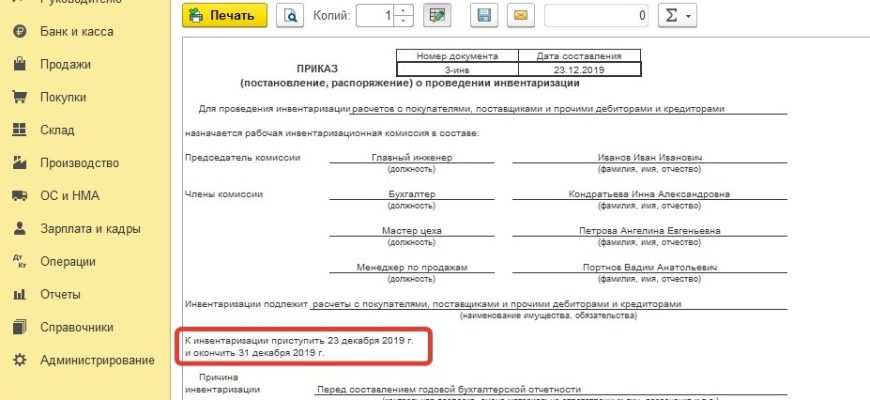Click the Администрирование gear icon
This screenshot has width=870, height=400.
click(18, 360)
